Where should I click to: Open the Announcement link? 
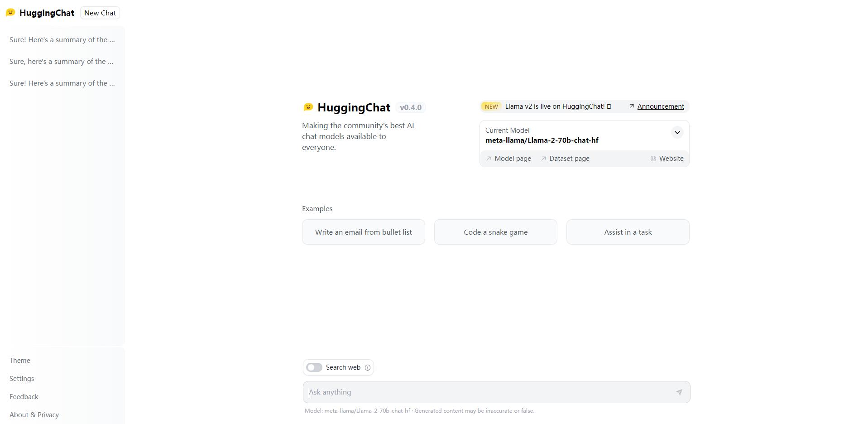coord(661,106)
